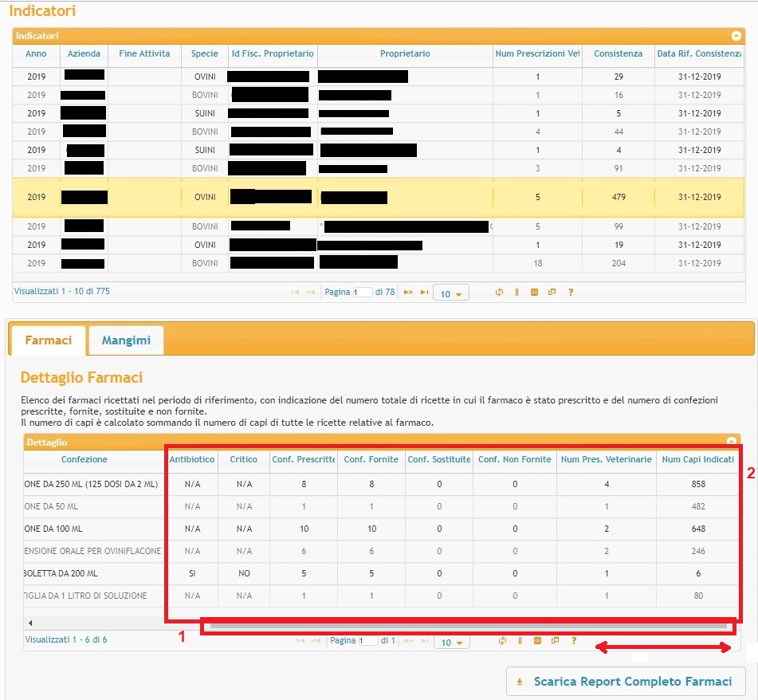Viewport: 758px width, 700px height.
Task: Go to previous page in Indicatori pager
Action: click(311, 292)
